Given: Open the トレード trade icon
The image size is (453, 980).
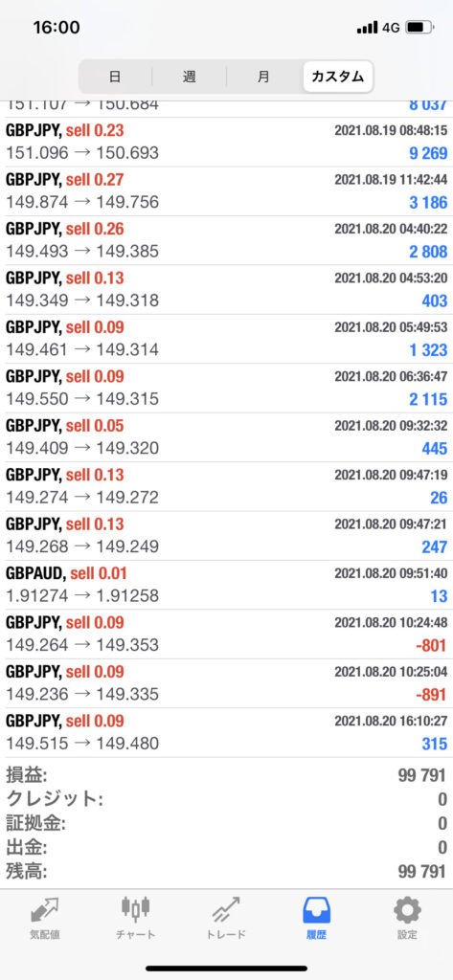Looking at the screenshot, I should click(x=226, y=918).
